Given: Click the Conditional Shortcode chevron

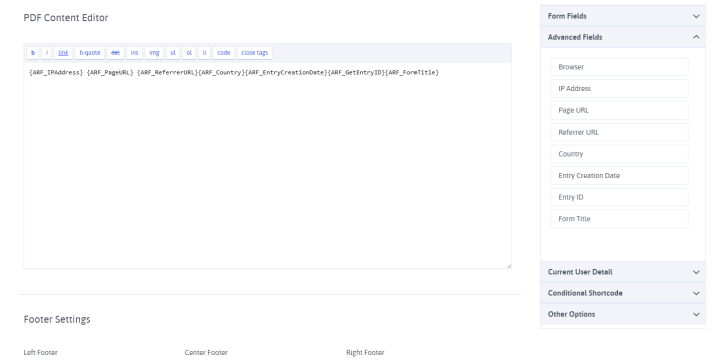Looking at the screenshot, I should pyautogui.click(x=696, y=293).
